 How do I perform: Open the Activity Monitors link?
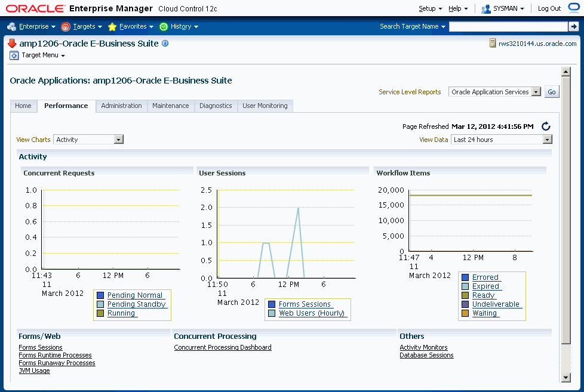pos(423,347)
